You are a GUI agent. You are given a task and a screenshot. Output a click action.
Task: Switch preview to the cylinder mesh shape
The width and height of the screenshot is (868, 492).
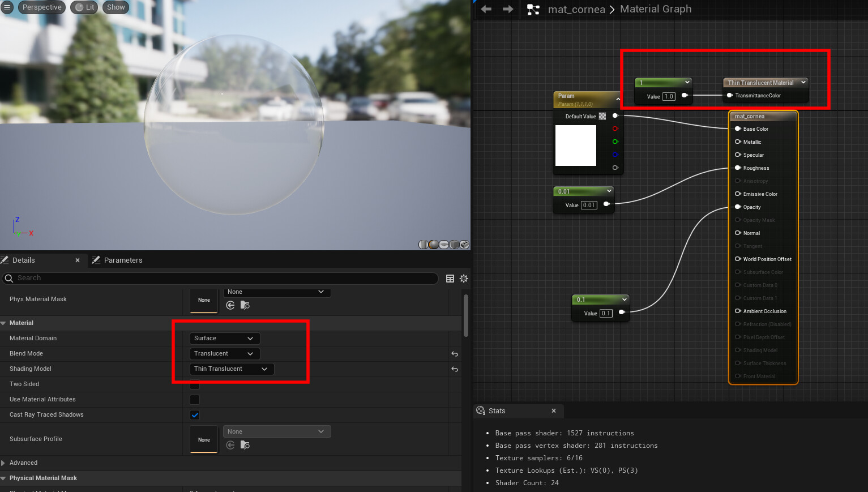click(424, 244)
